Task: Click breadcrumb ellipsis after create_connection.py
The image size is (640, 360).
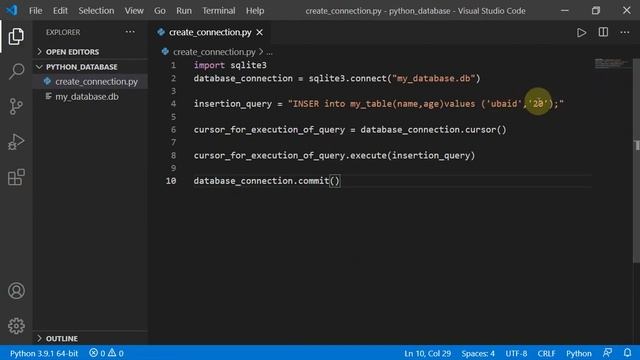Action: (269, 52)
